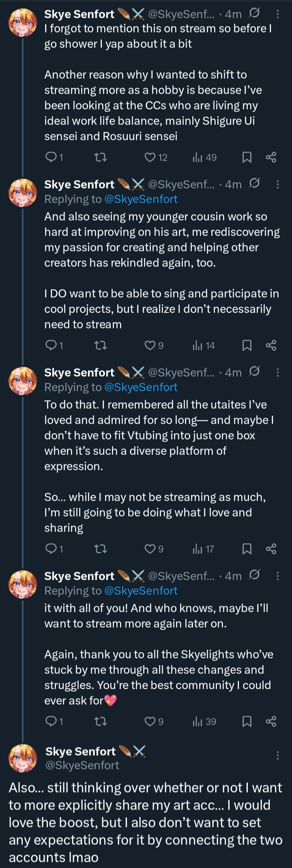The image size is (292, 868).
Task: Share the first tweet in thread
Action: click(271, 157)
